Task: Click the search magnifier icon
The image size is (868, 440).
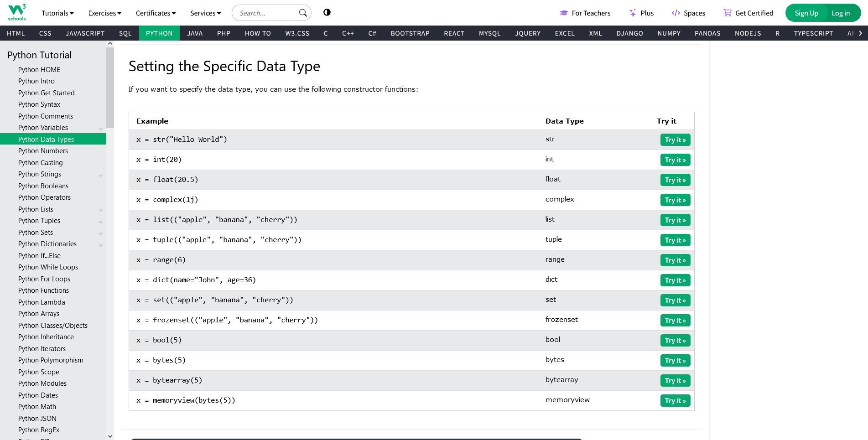Action: click(x=303, y=13)
